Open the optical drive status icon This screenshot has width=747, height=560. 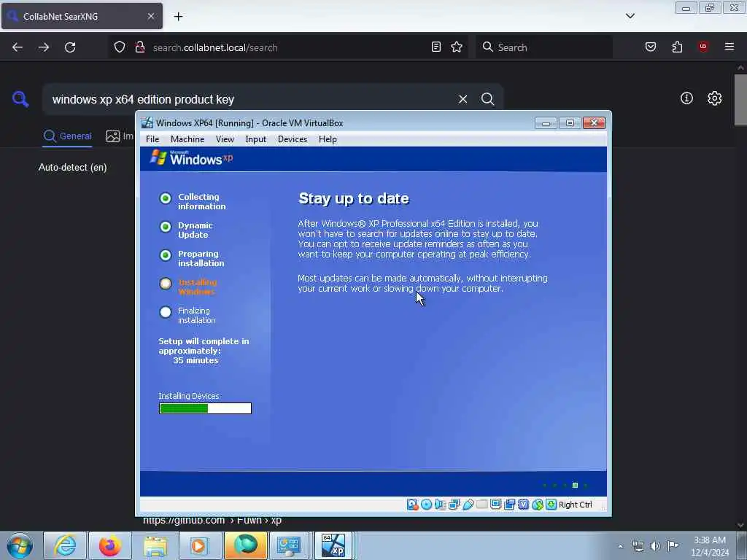426,505
